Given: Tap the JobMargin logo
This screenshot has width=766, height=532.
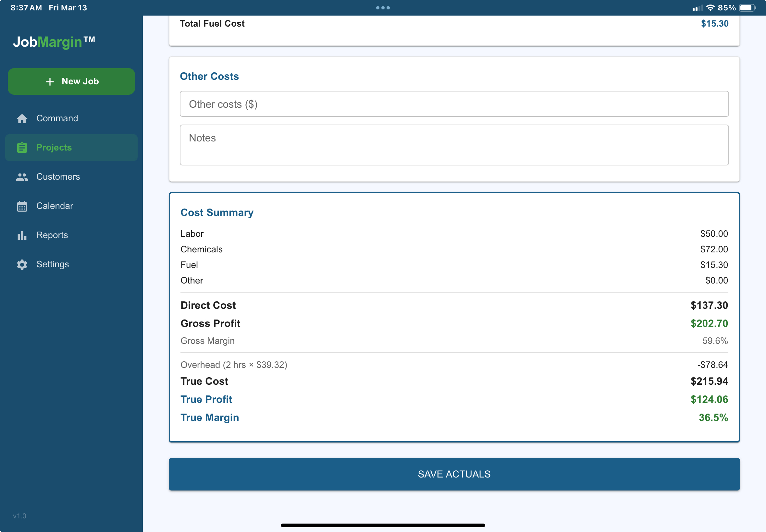Looking at the screenshot, I should [x=54, y=42].
